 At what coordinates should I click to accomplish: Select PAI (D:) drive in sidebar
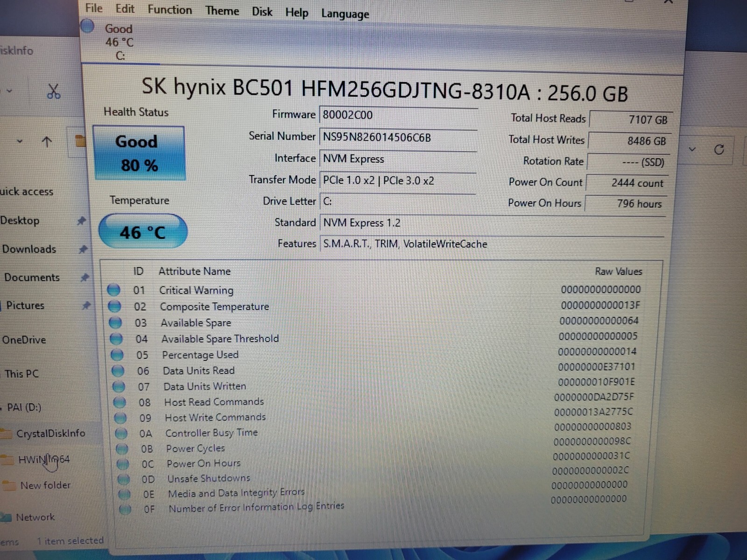tap(24, 407)
